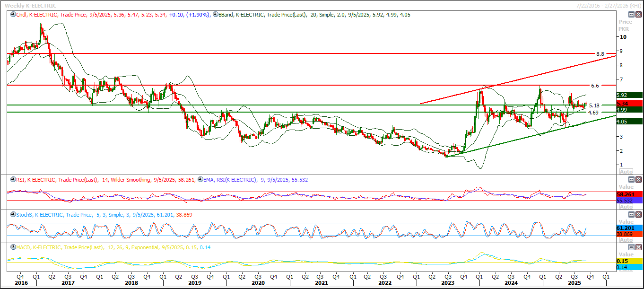Click the clock icon before EMA label

(200, 180)
